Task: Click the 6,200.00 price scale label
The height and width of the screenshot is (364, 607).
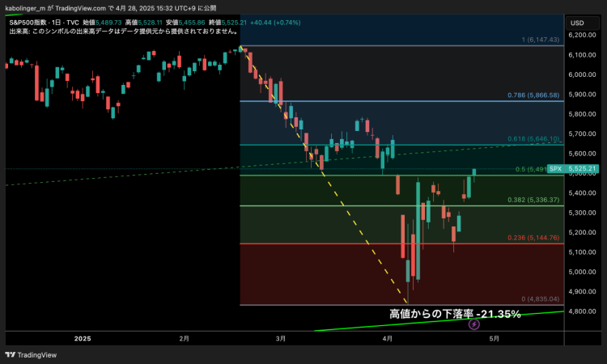Action: click(582, 35)
